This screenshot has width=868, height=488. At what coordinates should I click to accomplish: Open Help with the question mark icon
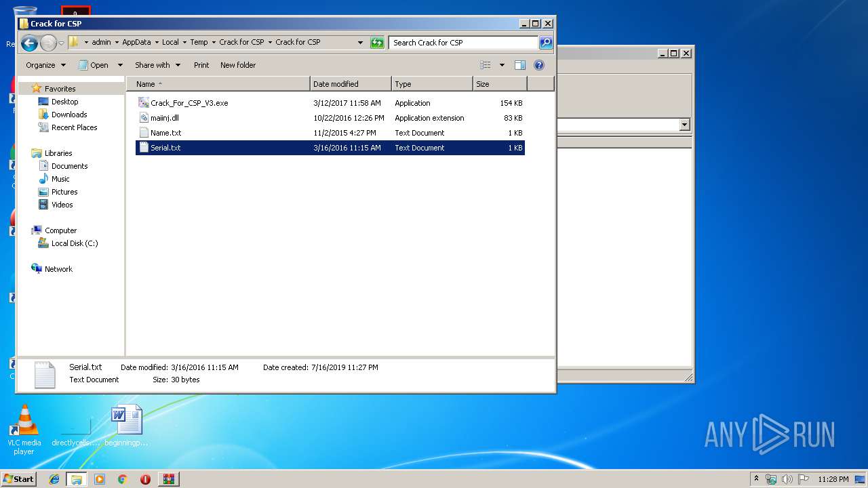point(539,65)
